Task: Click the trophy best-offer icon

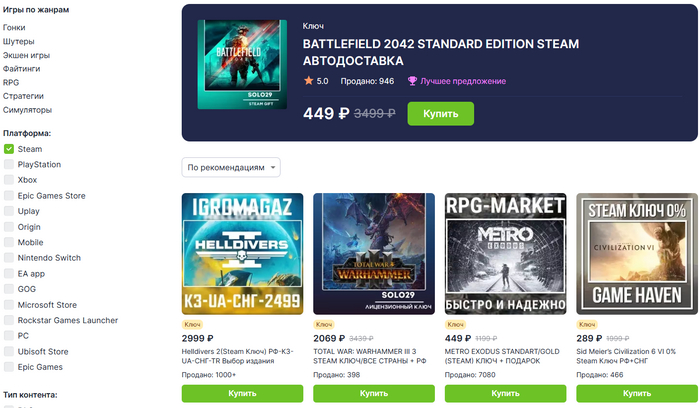Action: [x=412, y=81]
